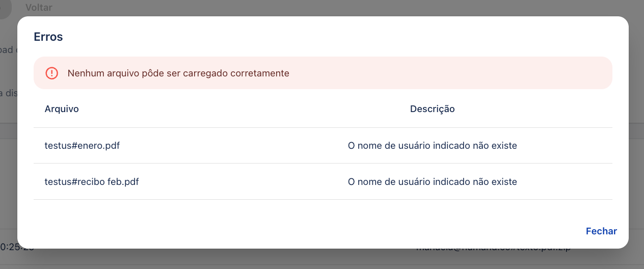Click error description for testus#enero.pdf

(x=432, y=146)
